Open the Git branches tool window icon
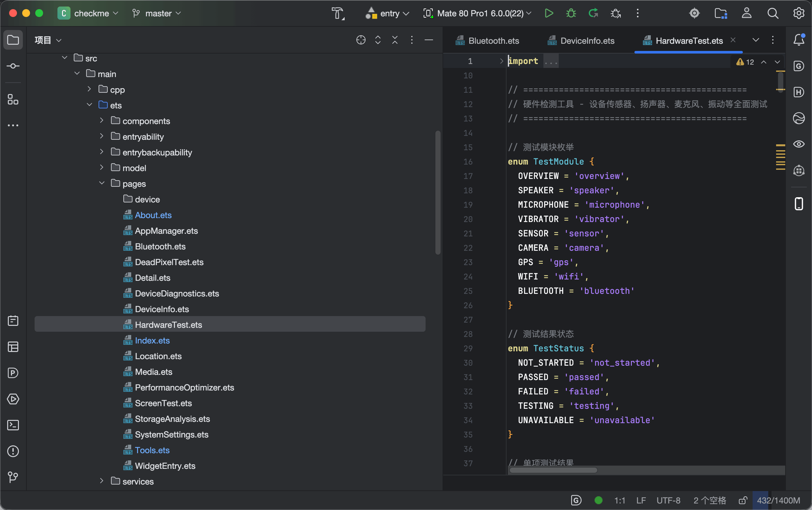812x510 pixels. tap(13, 477)
